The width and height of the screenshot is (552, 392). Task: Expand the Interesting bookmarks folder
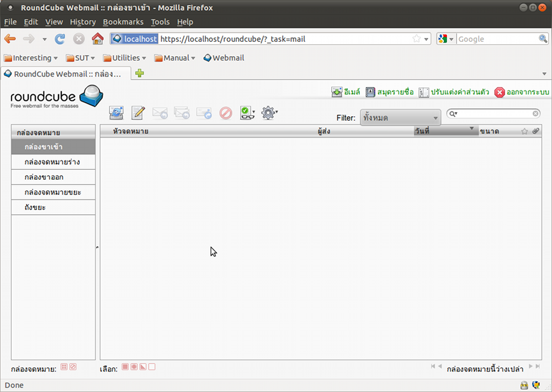(30, 58)
